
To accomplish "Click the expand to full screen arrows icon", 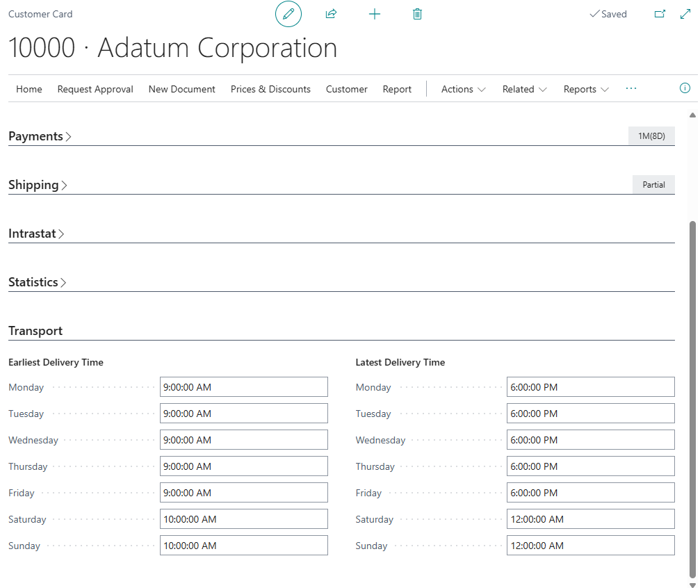I will [x=685, y=14].
